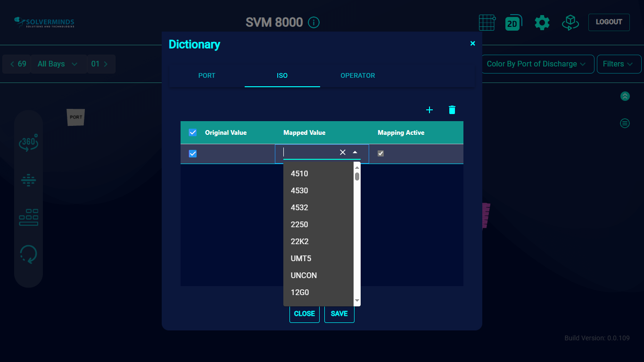
Task: Pick 12G0 from the dropdown list
Action: click(318, 292)
